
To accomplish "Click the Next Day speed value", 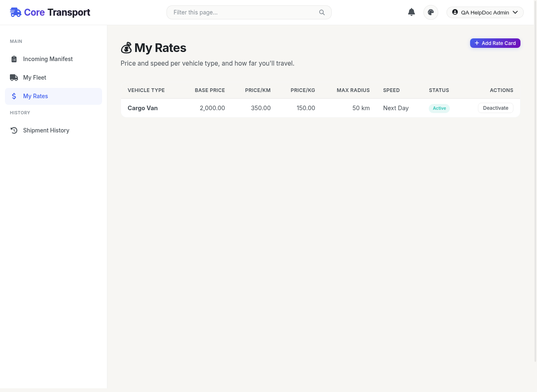I will [396, 108].
